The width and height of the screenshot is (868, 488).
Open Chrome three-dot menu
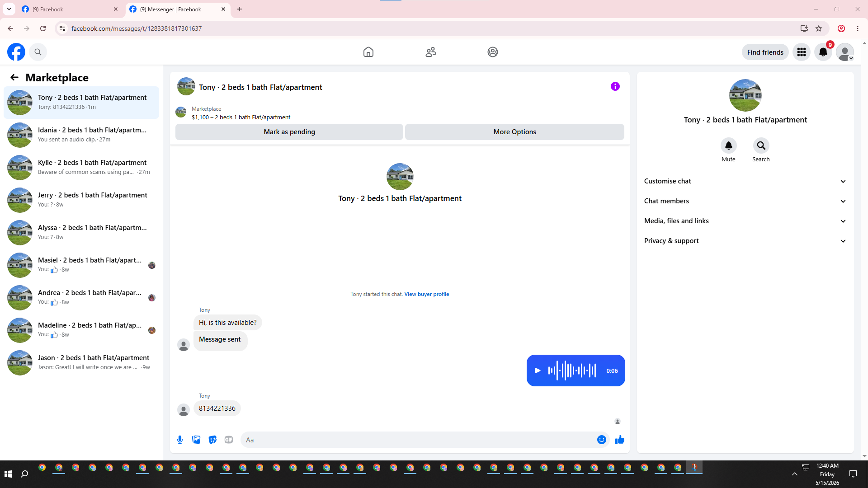(858, 28)
